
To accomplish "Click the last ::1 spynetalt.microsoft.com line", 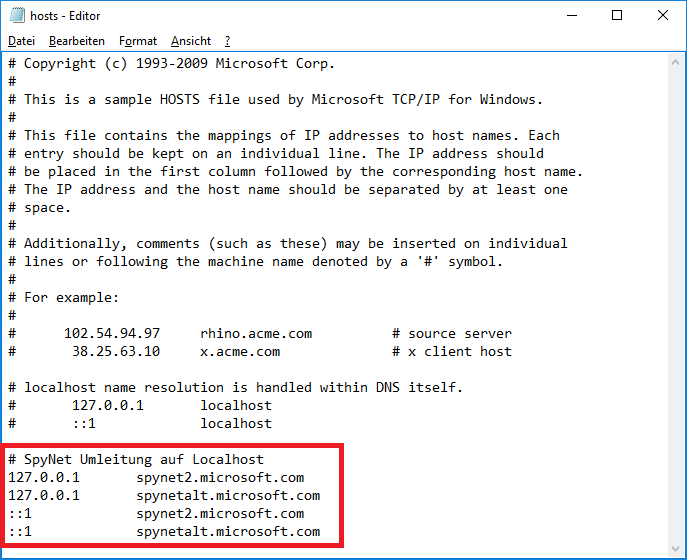I will coord(164,531).
